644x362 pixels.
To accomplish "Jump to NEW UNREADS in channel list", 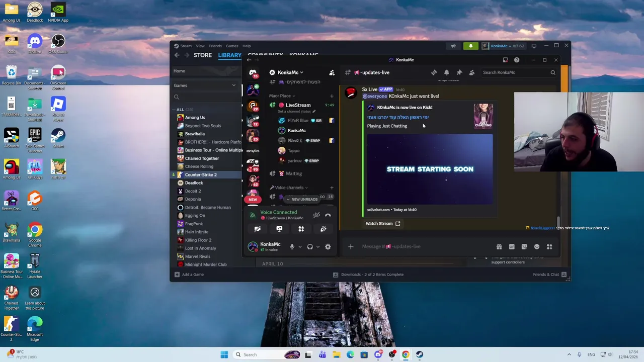I will click(302, 200).
